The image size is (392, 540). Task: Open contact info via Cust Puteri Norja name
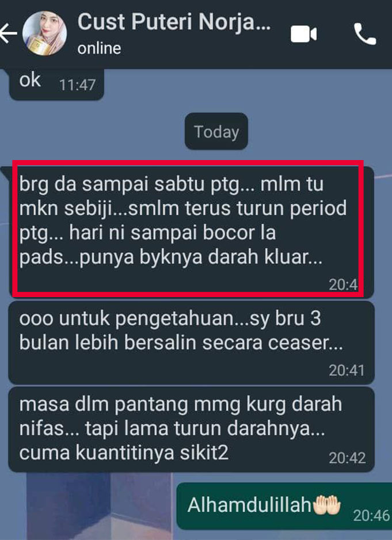coord(174,22)
